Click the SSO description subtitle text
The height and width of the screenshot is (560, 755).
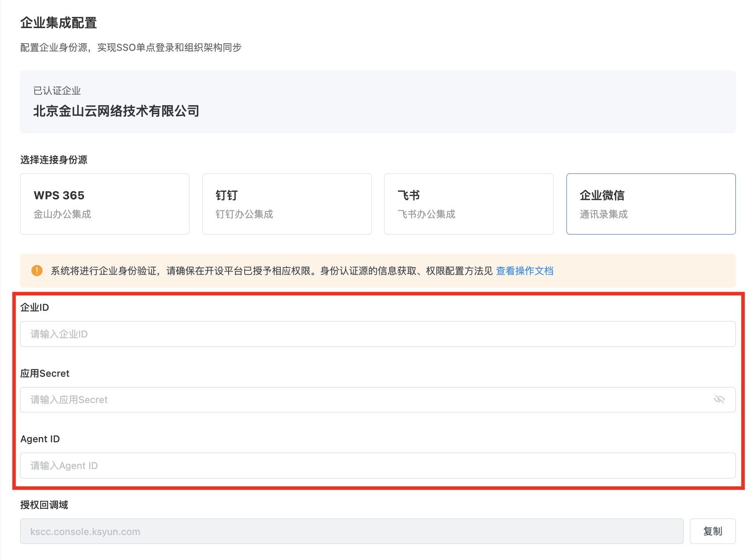tap(131, 48)
